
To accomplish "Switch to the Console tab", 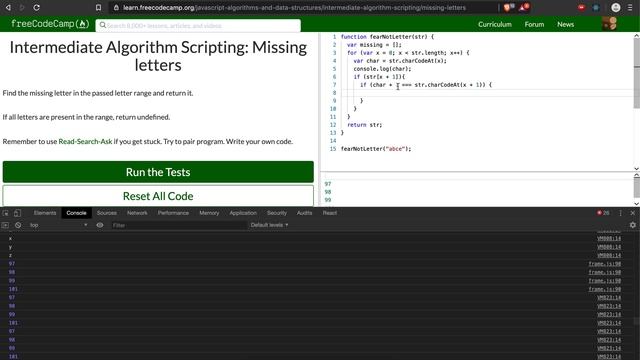I will point(76,213).
